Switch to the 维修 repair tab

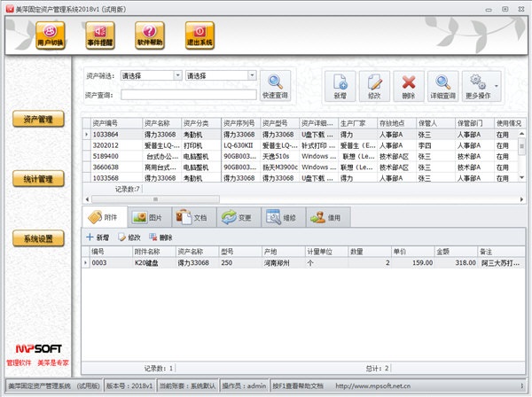click(x=281, y=216)
